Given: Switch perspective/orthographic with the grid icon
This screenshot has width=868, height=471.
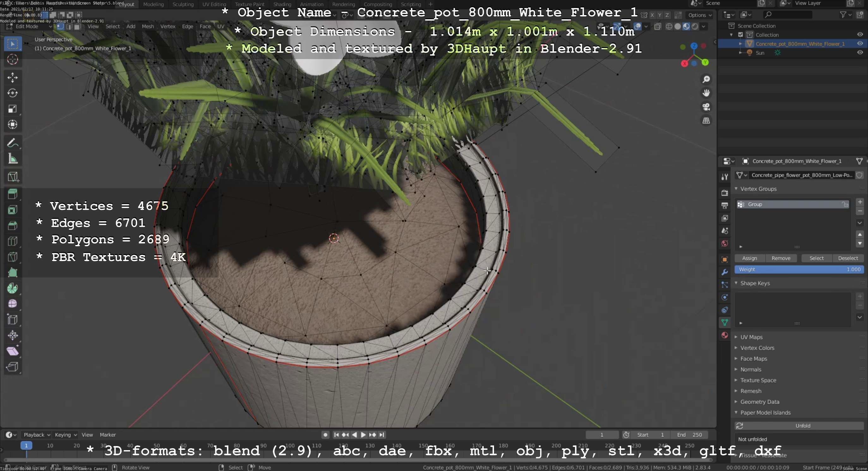Looking at the screenshot, I should [706, 121].
